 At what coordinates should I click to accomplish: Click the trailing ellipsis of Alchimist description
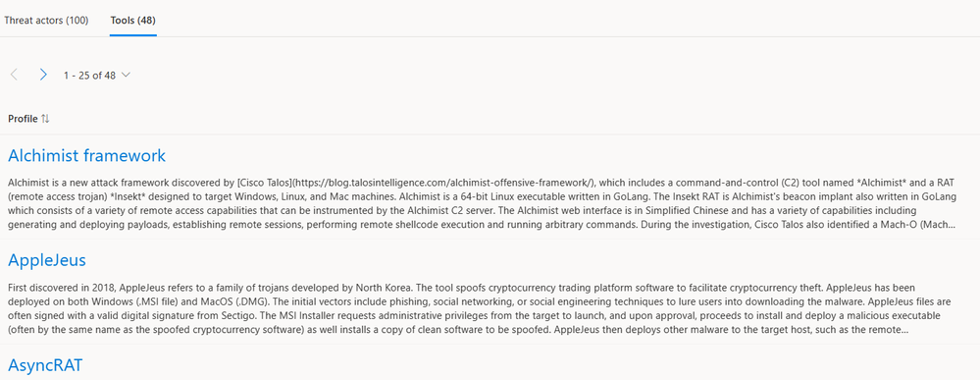(950, 224)
